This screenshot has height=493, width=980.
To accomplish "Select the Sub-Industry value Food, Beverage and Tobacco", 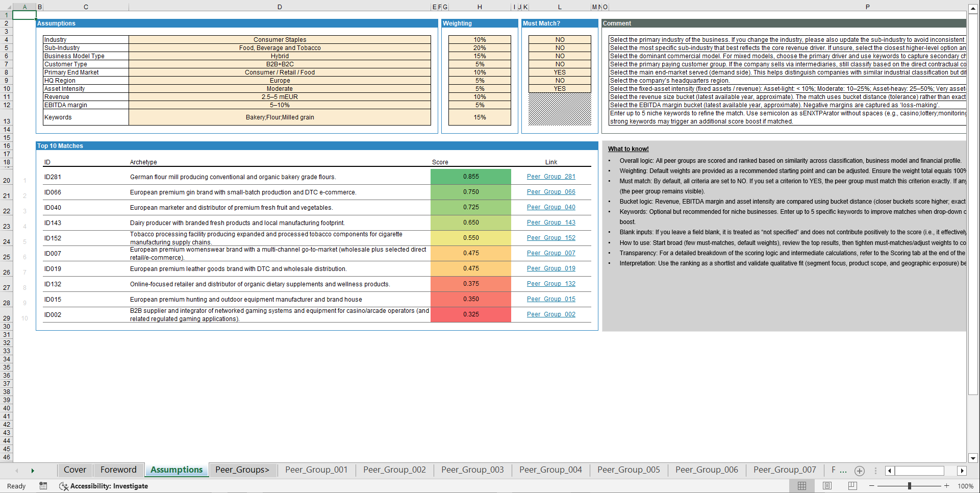I will (280, 47).
